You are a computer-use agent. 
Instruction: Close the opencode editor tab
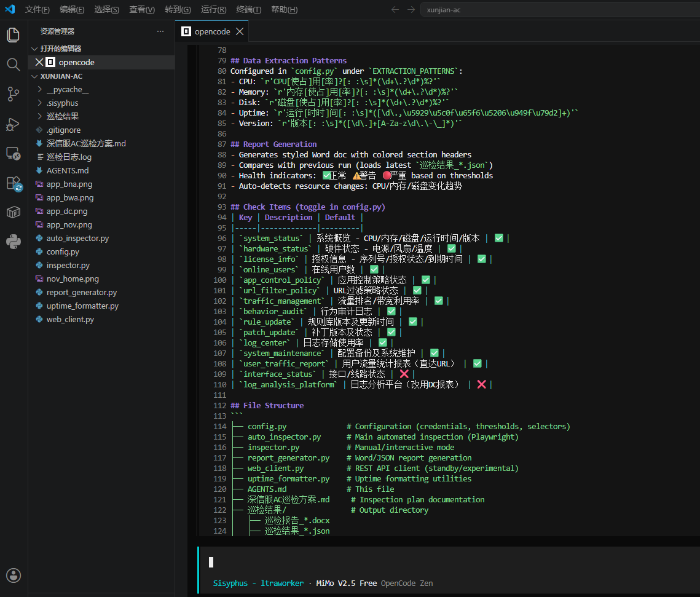(x=240, y=31)
